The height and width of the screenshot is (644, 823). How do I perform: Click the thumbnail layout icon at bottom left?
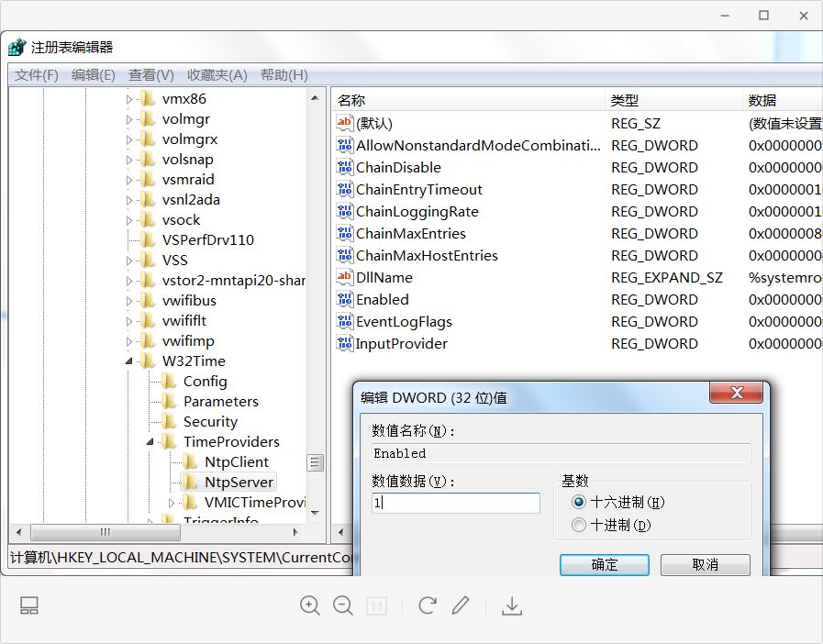pos(29,605)
